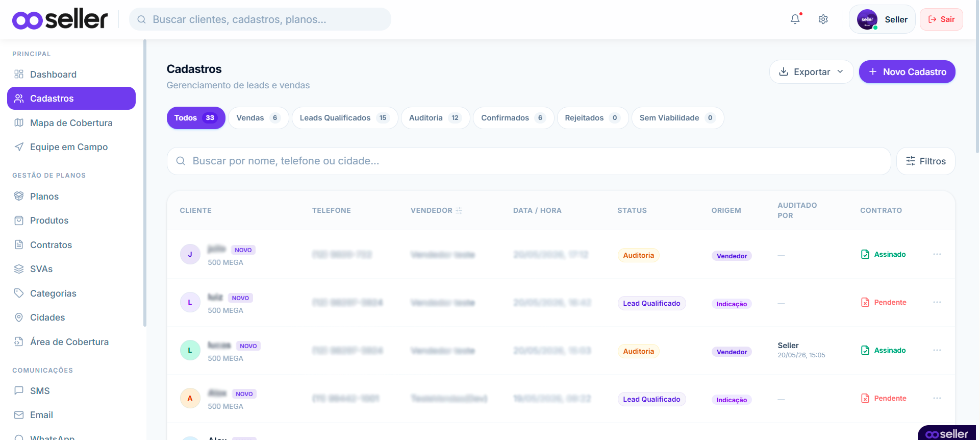
Task: Click the seller logo in header
Action: click(x=60, y=19)
